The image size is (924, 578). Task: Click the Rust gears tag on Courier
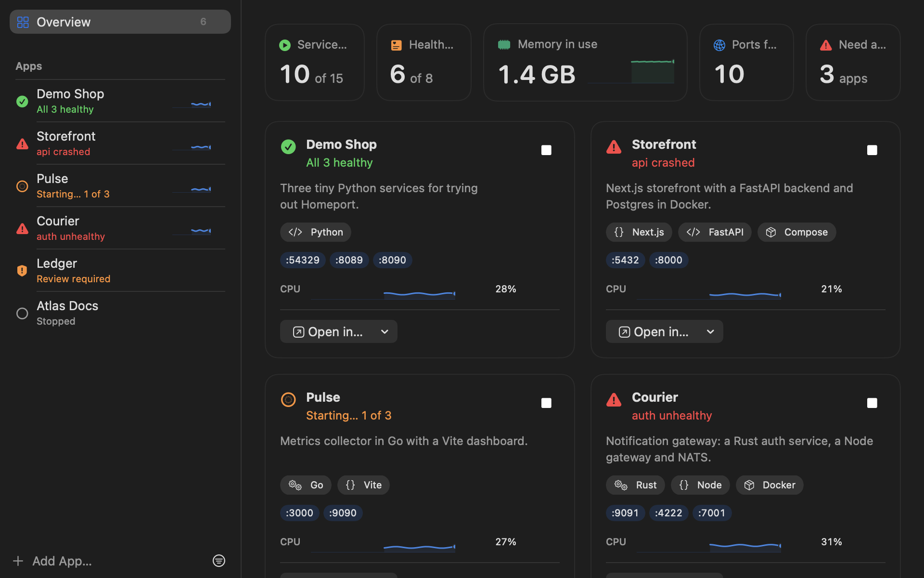[635, 485]
